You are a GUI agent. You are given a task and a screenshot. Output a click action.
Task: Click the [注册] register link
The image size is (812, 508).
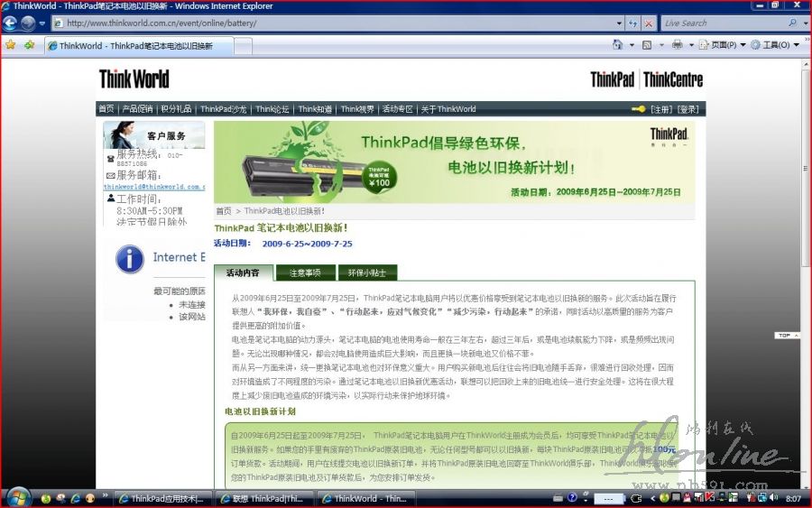click(x=661, y=109)
